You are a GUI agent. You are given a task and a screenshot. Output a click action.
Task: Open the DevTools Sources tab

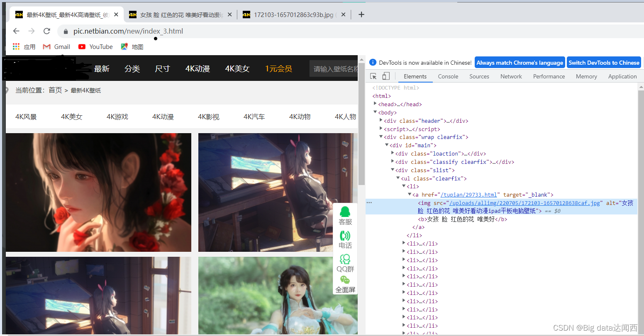(x=479, y=76)
